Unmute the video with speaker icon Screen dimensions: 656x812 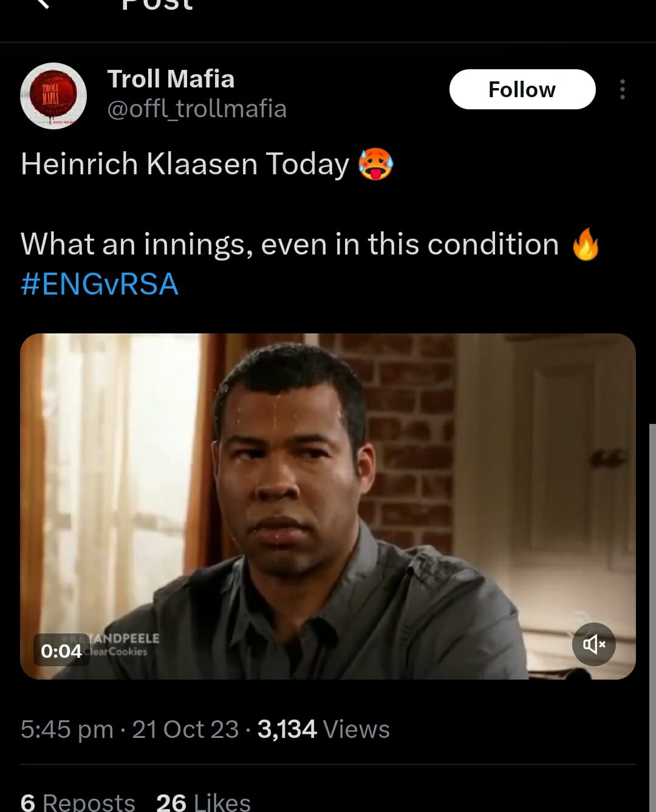click(x=593, y=644)
